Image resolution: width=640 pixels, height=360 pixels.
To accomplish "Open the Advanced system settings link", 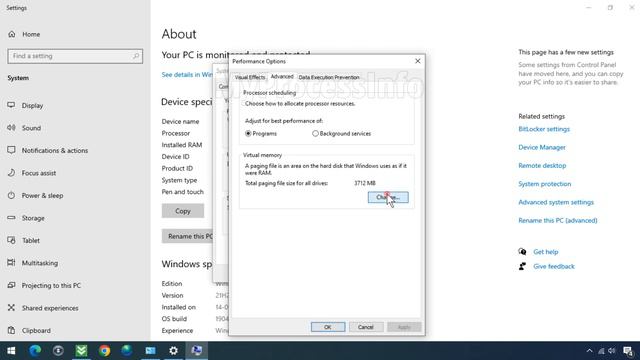I will [556, 202].
